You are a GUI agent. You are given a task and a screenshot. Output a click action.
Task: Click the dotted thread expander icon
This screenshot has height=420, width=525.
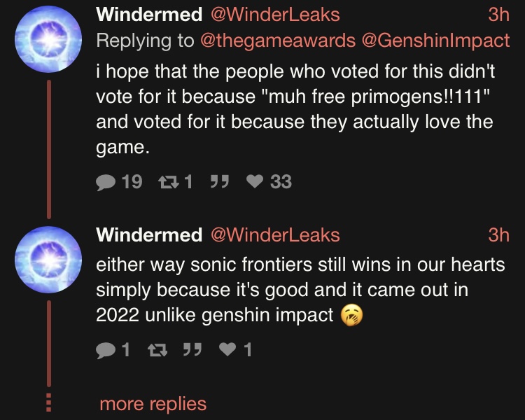[x=48, y=402]
